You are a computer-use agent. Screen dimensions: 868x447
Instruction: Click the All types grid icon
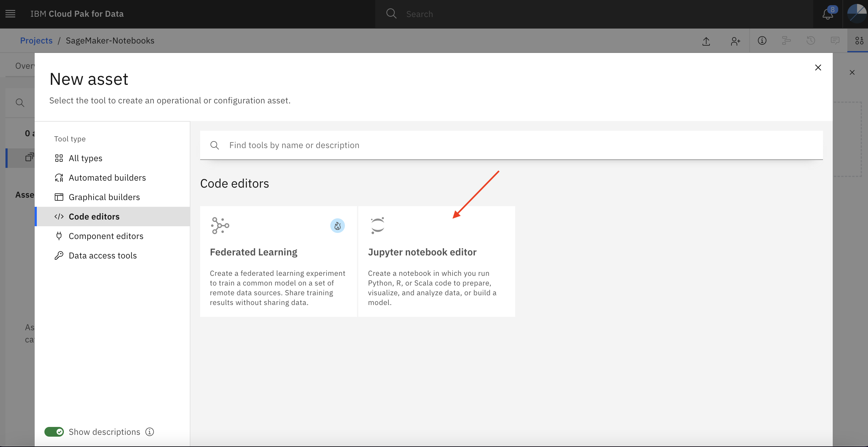(59, 158)
